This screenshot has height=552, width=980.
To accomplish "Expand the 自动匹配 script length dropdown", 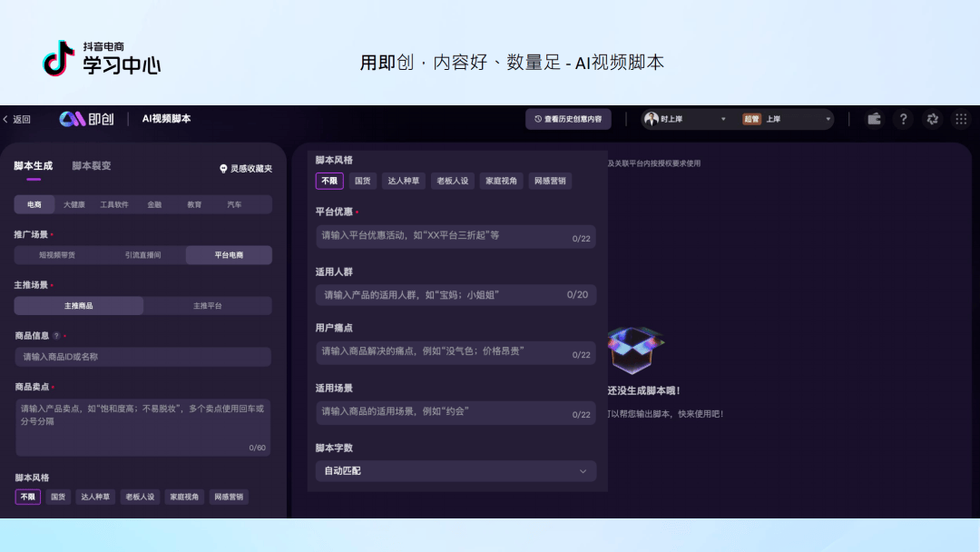I will pos(456,470).
